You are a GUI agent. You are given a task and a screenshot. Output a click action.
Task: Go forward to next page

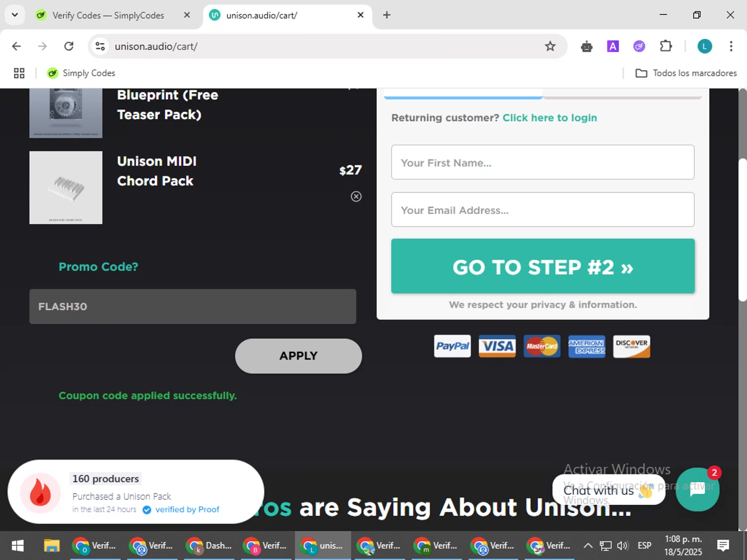pyautogui.click(x=42, y=46)
